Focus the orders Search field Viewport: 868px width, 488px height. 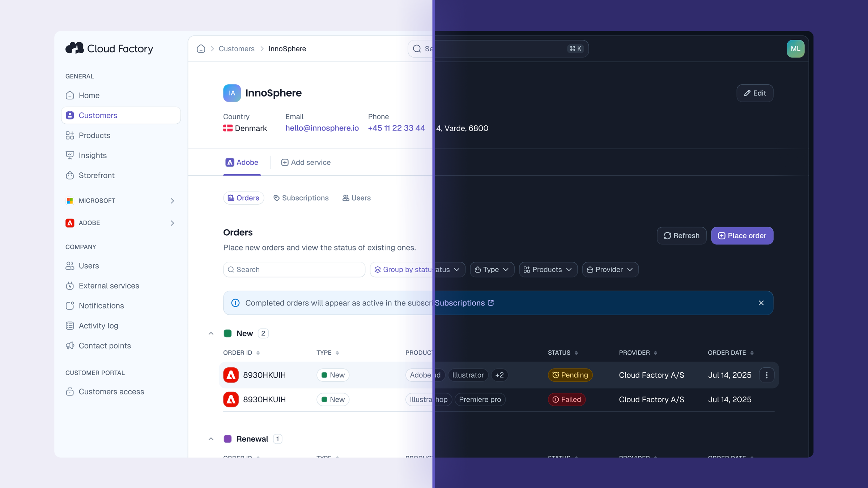[294, 270]
